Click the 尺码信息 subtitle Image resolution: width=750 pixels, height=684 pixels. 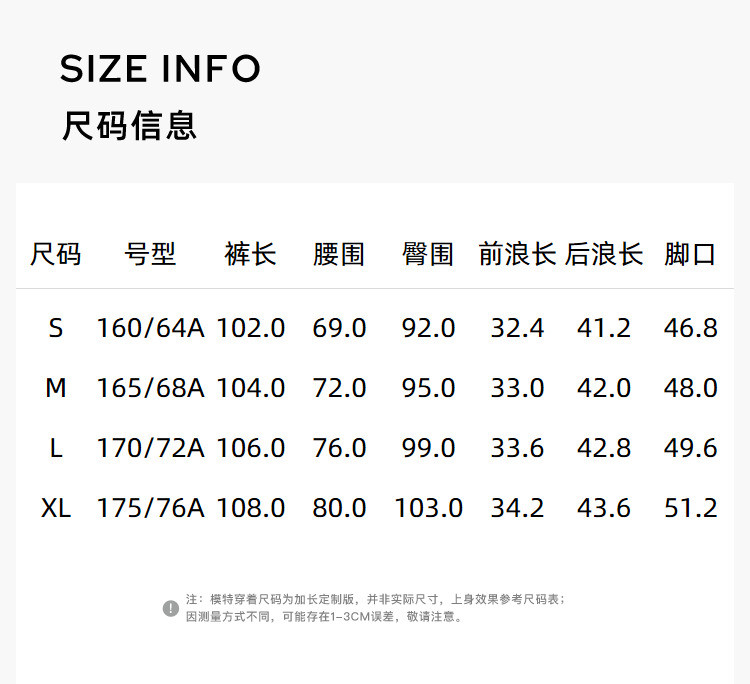coord(129,126)
